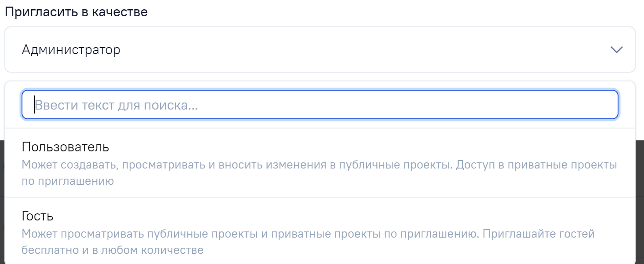
Task: Click the 'Пригласить в качестве' label
Action: pyautogui.click(x=76, y=12)
